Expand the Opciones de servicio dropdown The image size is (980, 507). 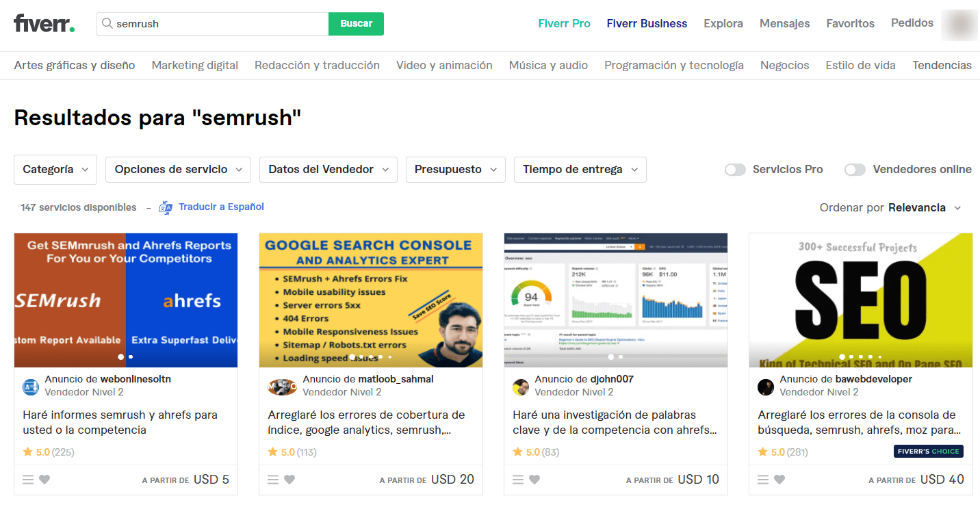pyautogui.click(x=178, y=169)
